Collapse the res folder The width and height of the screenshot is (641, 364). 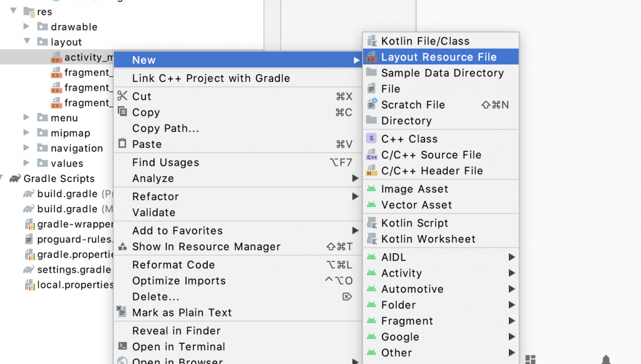tap(13, 11)
